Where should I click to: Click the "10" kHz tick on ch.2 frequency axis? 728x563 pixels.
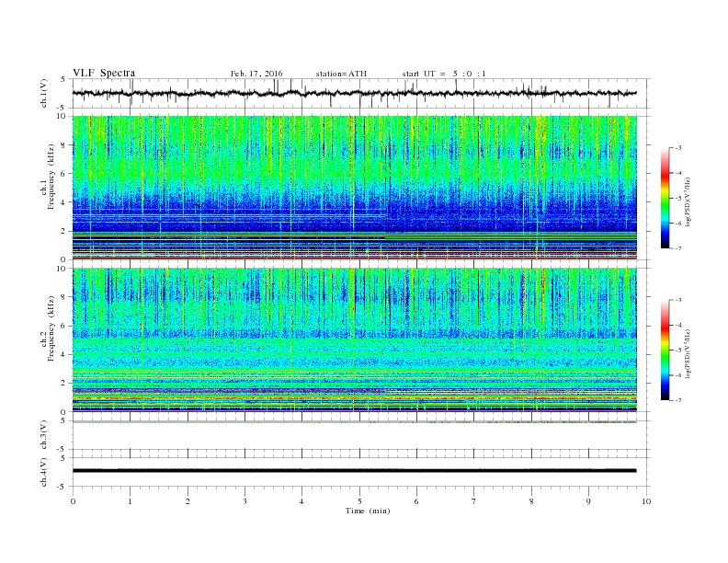point(62,269)
